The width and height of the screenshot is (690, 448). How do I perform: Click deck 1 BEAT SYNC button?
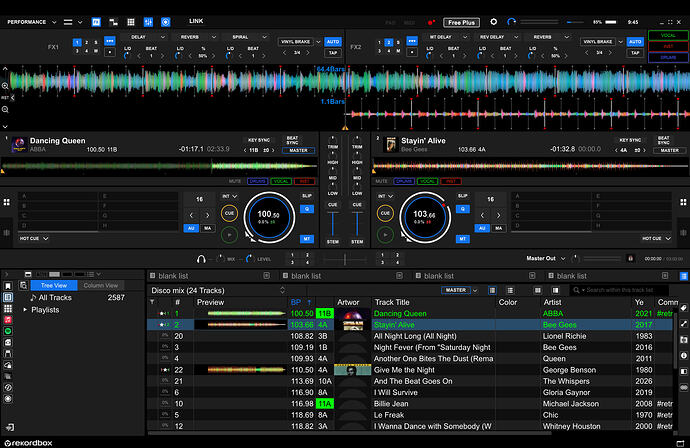coord(292,140)
